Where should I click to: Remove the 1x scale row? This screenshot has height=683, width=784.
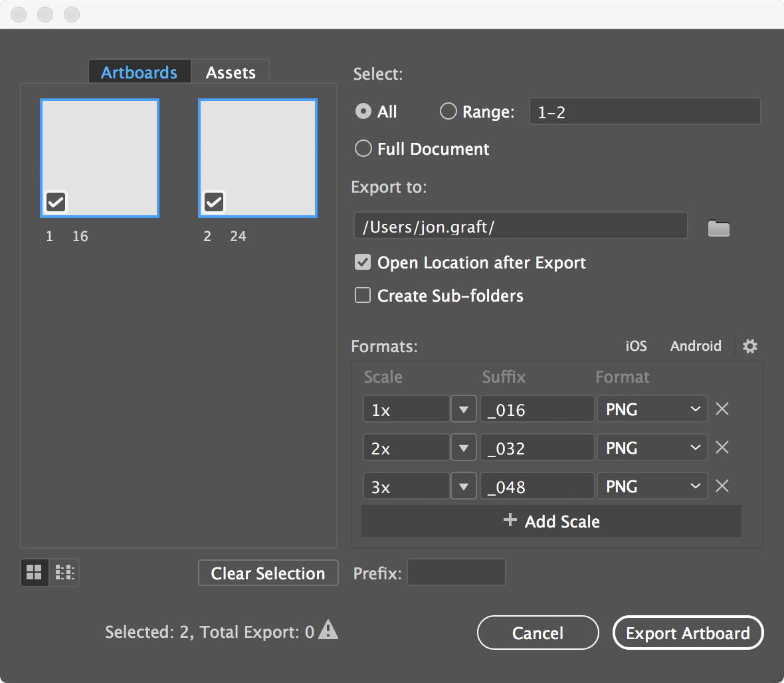722,409
